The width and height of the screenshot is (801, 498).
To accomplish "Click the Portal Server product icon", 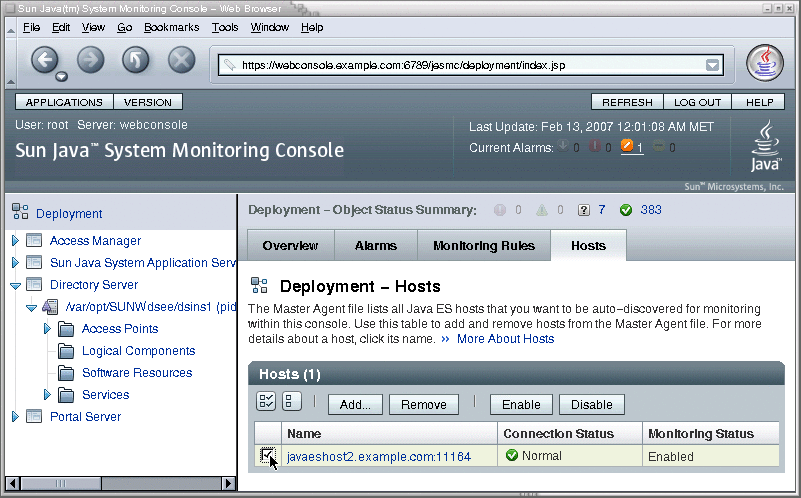I will coord(34,416).
